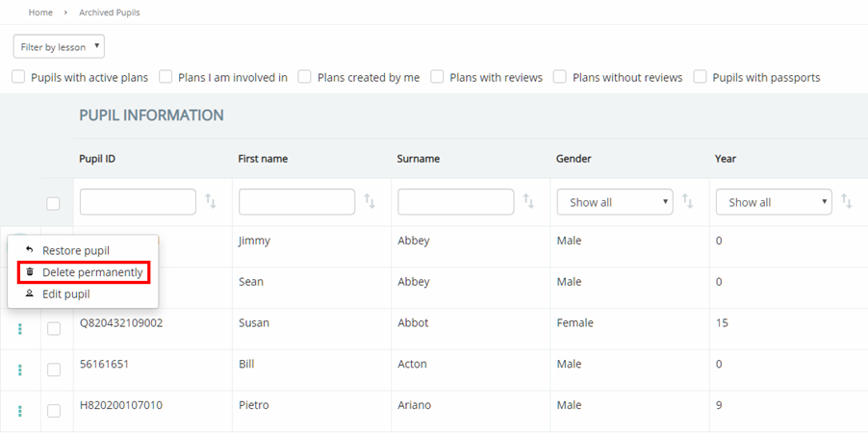Click first name Jimmy
The height and width of the screenshot is (433, 868).
click(254, 241)
